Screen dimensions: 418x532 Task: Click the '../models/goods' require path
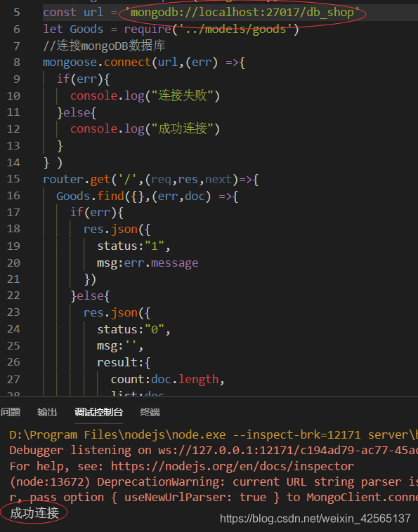[235, 29]
